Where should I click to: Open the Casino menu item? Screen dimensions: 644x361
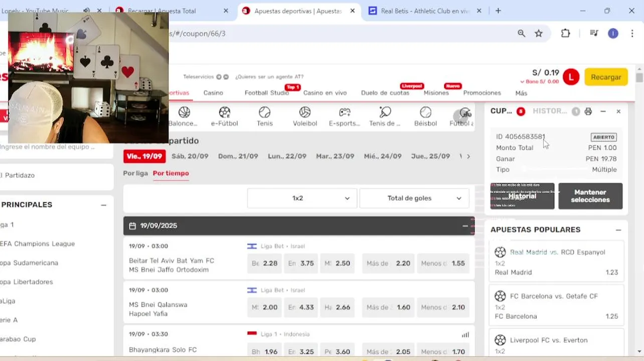(213, 93)
